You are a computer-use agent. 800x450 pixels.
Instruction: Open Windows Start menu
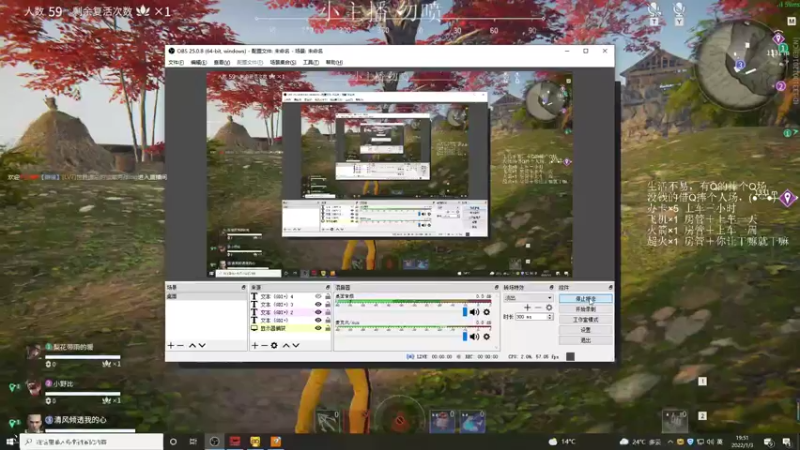[10, 441]
